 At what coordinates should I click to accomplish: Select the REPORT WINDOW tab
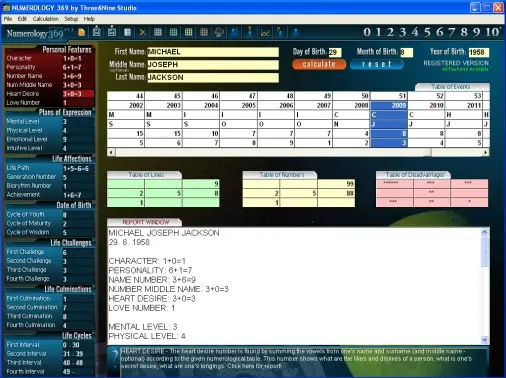point(145,222)
